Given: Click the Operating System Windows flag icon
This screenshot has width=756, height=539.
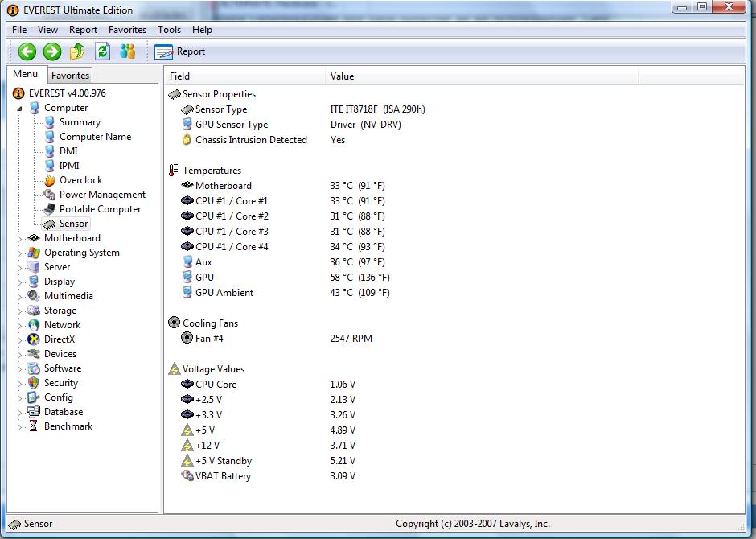Looking at the screenshot, I should point(33,253).
